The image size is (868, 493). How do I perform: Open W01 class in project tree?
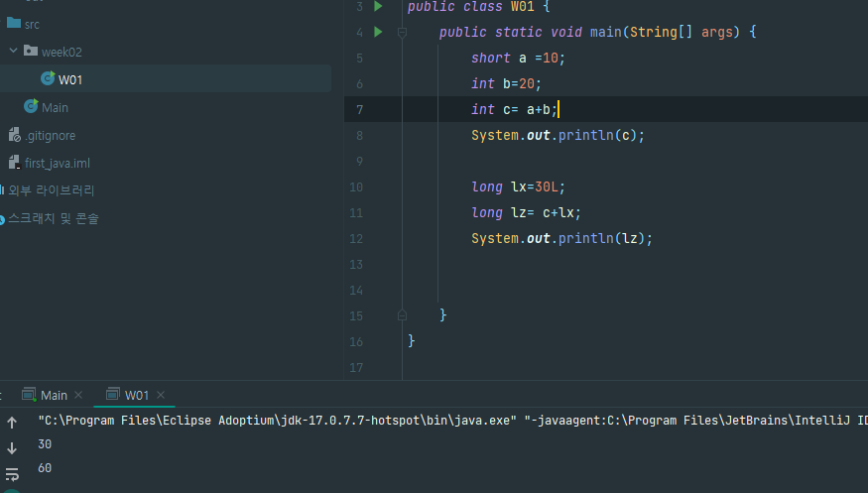pos(70,79)
